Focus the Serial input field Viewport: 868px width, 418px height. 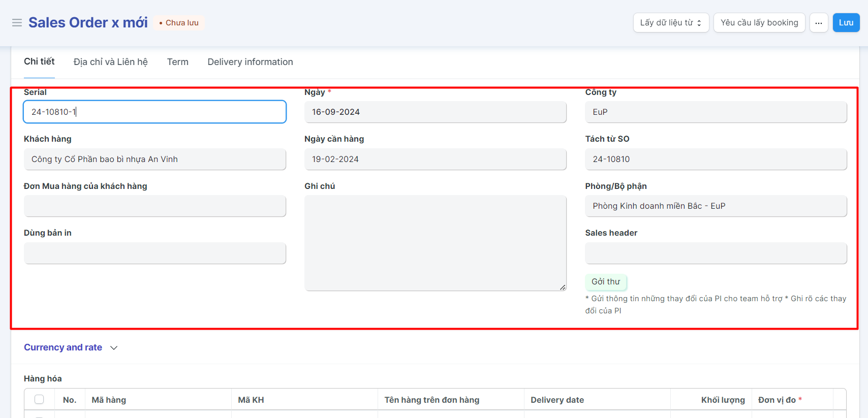154,112
